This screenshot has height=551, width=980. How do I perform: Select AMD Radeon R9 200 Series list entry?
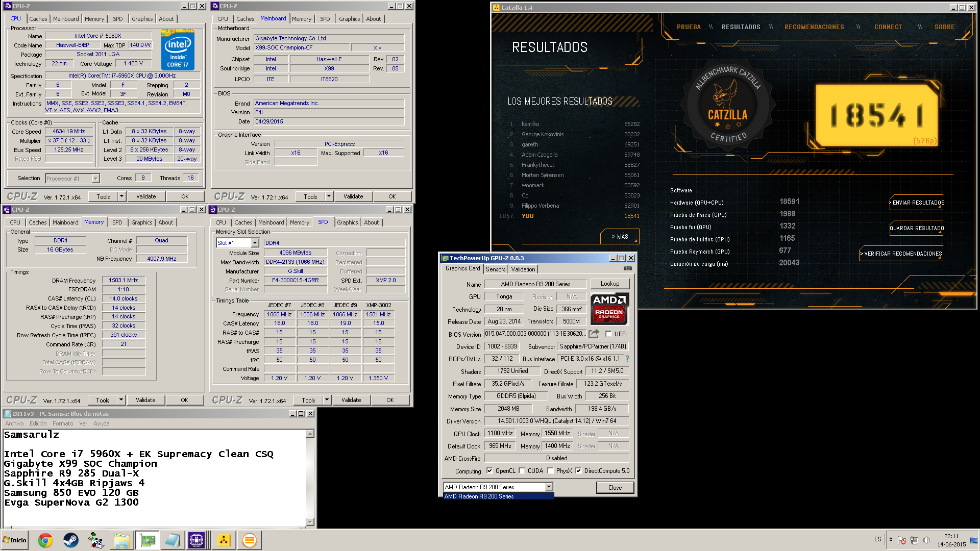click(x=498, y=496)
